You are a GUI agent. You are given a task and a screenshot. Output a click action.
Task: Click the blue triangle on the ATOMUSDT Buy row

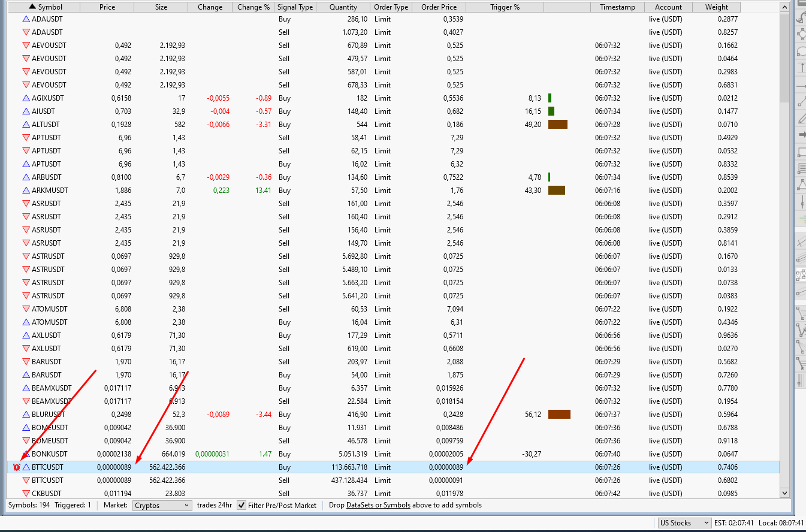pos(26,322)
